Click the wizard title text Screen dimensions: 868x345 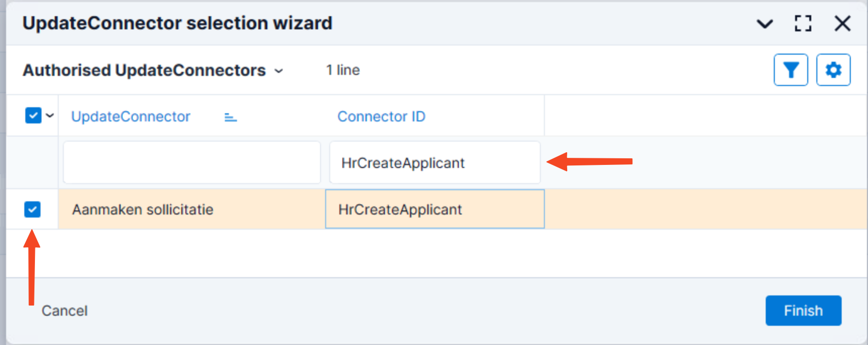click(x=177, y=23)
